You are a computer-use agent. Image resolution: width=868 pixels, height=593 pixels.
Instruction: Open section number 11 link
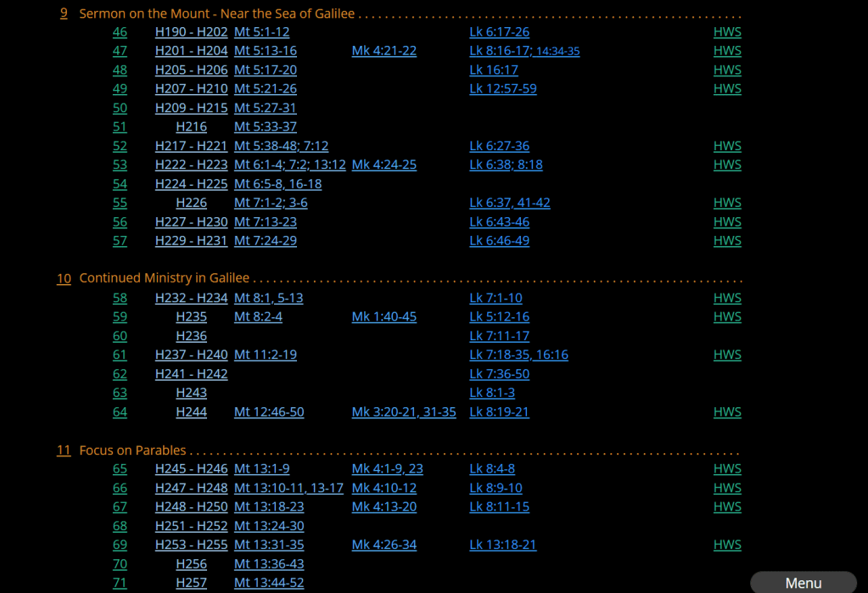[64, 450]
